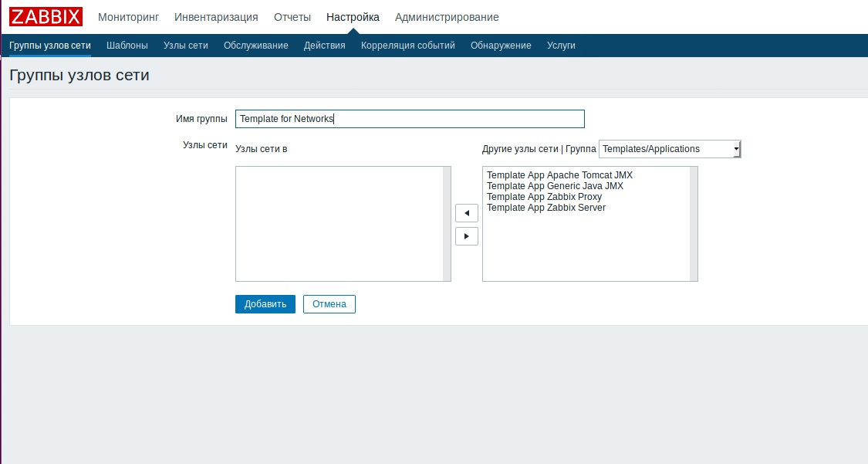Select Template App Zabbix Server
The width and height of the screenshot is (868, 464).
[x=546, y=208]
